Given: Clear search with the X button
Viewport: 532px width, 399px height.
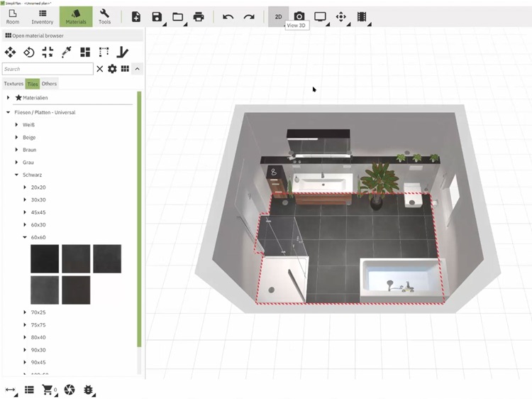Looking at the screenshot, I should tap(100, 69).
